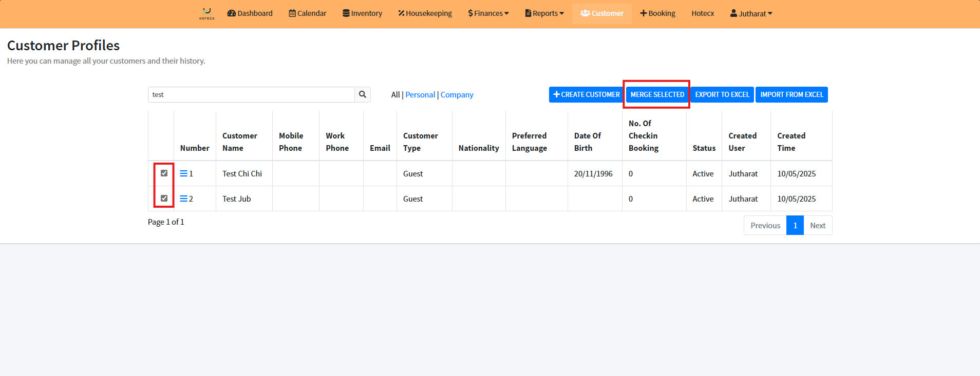Expand the Reports dropdown menu
The height and width of the screenshot is (376, 980).
click(x=544, y=13)
